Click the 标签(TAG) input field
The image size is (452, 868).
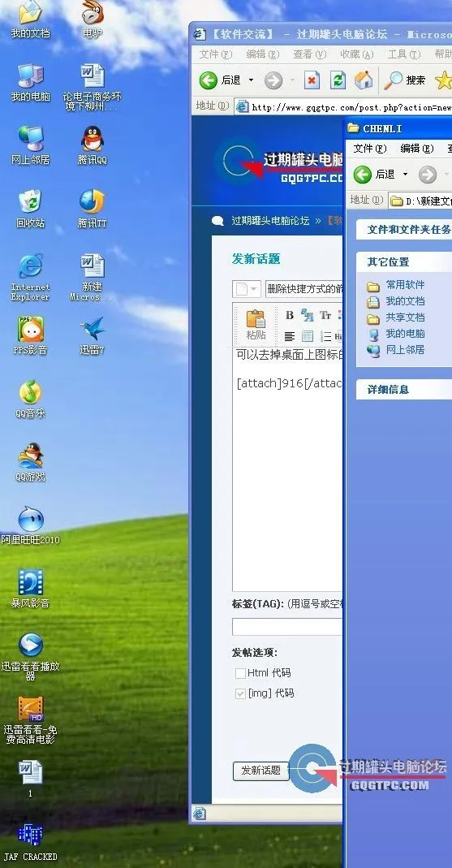287,627
